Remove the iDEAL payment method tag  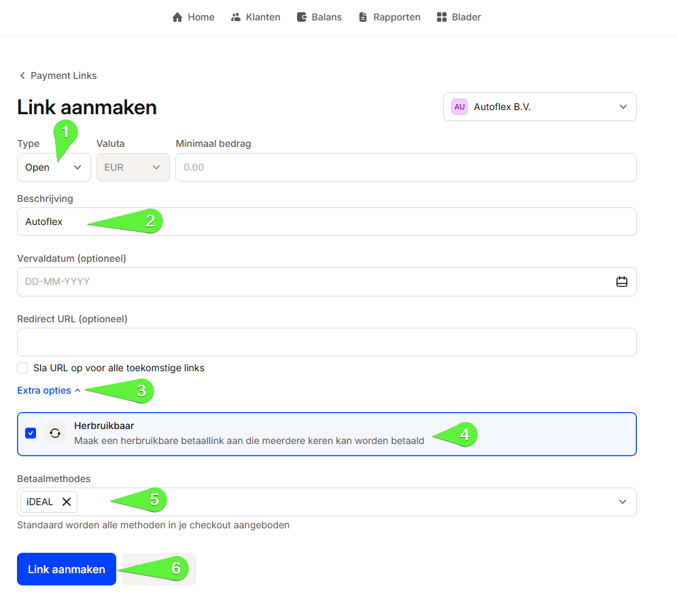[67, 502]
